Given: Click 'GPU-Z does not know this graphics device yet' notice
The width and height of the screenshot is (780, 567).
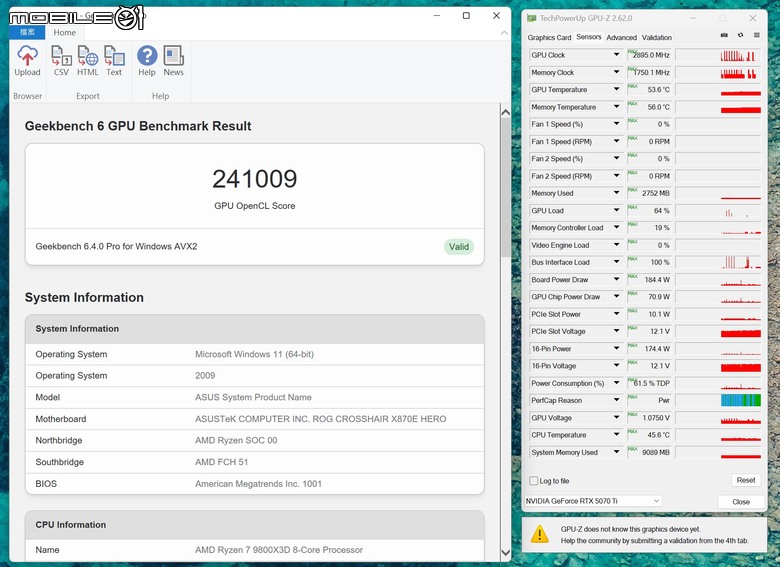Looking at the screenshot, I should tap(630, 529).
